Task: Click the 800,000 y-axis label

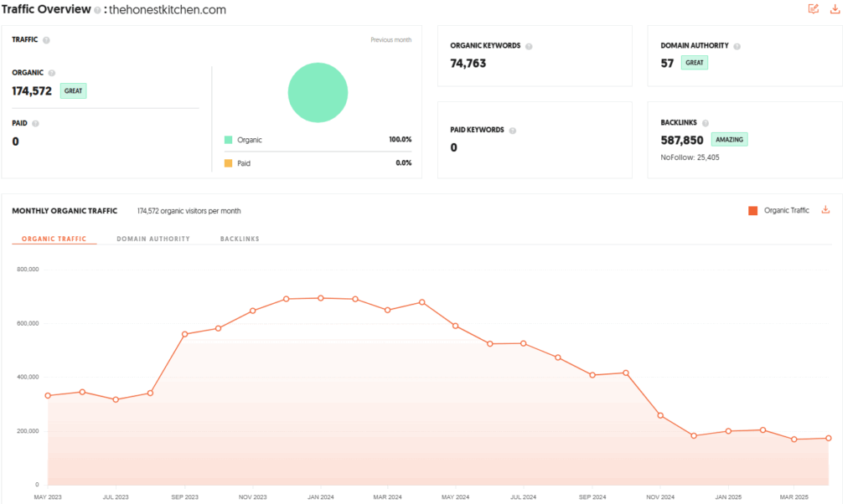Action: point(28,270)
